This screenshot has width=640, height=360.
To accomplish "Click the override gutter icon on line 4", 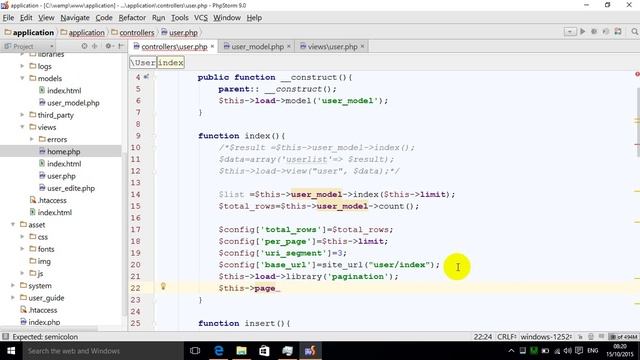I will pyautogui.click(x=147, y=76).
